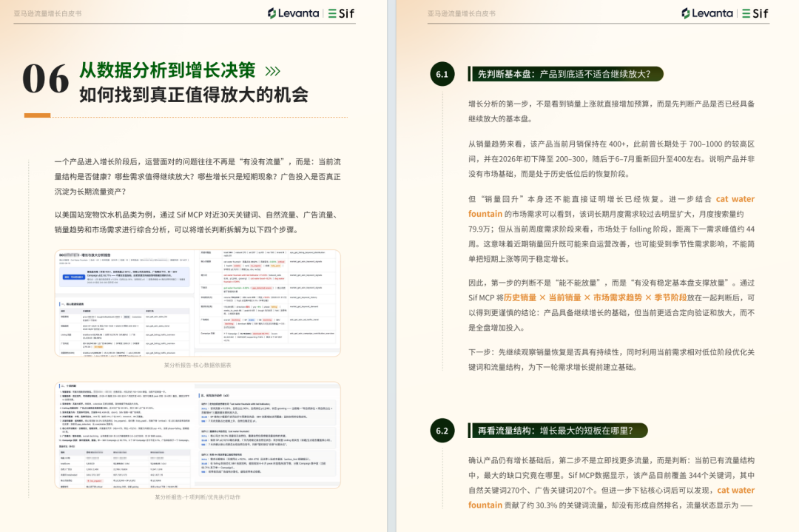Screen dimensions: 799x532
Task: Open the 十项判断/优先执行动作 report thumbnail
Action: (x=198, y=435)
